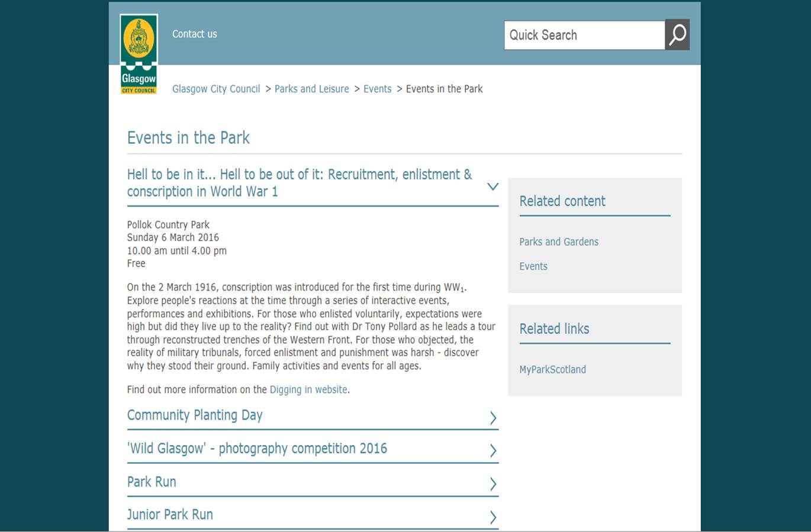Viewport: 811px width, 532px height.
Task: Follow the Digging in website link
Action: (308, 389)
